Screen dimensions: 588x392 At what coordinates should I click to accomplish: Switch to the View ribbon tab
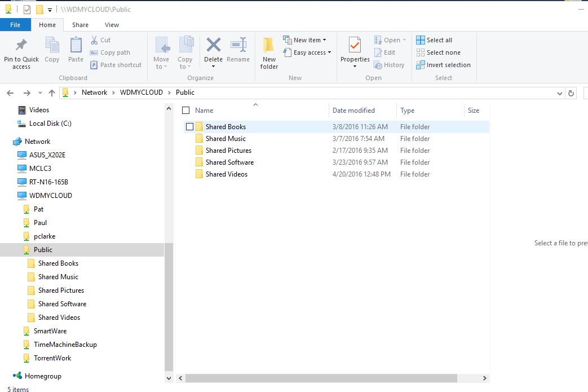coord(112,25)
